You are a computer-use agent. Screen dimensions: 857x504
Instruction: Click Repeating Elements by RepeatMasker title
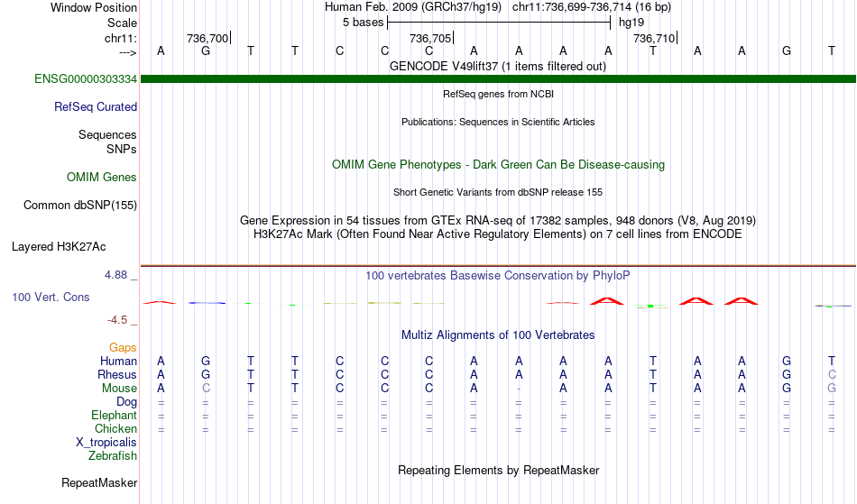coord(498,471)
